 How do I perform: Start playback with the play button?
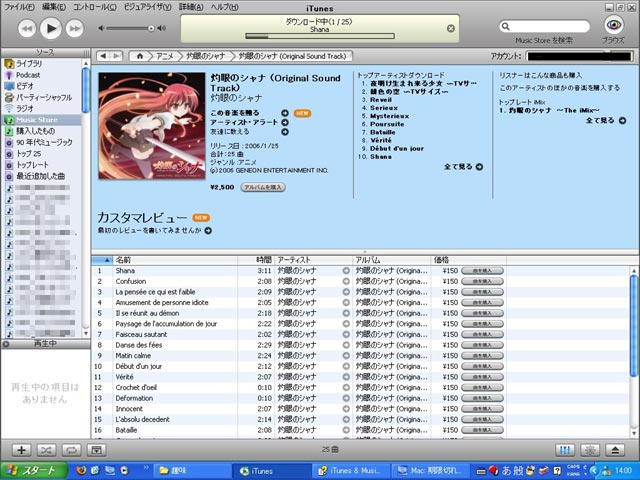tap(51, 29)
